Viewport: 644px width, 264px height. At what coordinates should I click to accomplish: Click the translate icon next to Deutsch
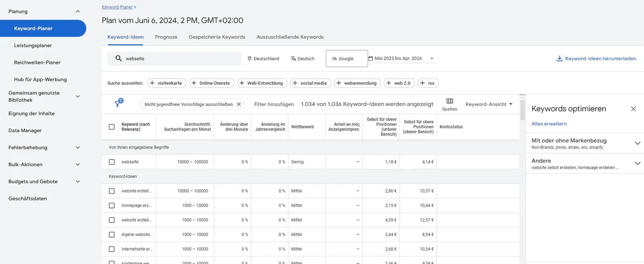tap(294, 59)
